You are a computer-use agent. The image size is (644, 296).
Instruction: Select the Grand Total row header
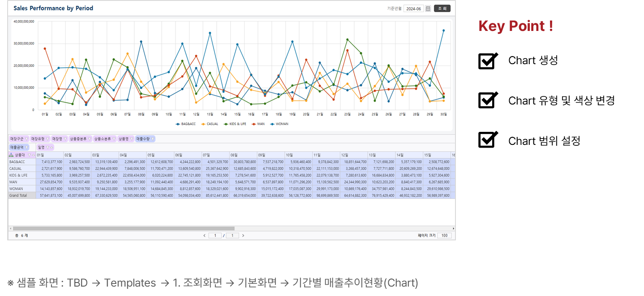[x=22, y=196]
